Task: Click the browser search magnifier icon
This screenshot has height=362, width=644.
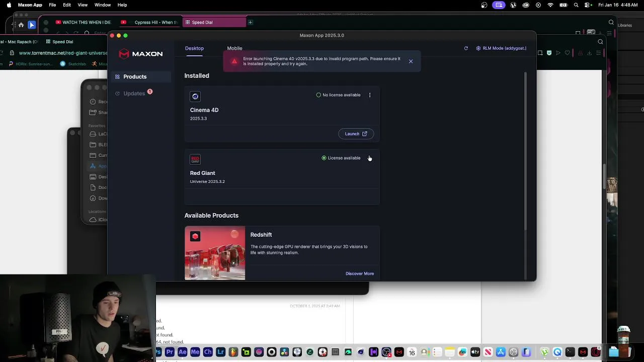Action: click(611, 22)
